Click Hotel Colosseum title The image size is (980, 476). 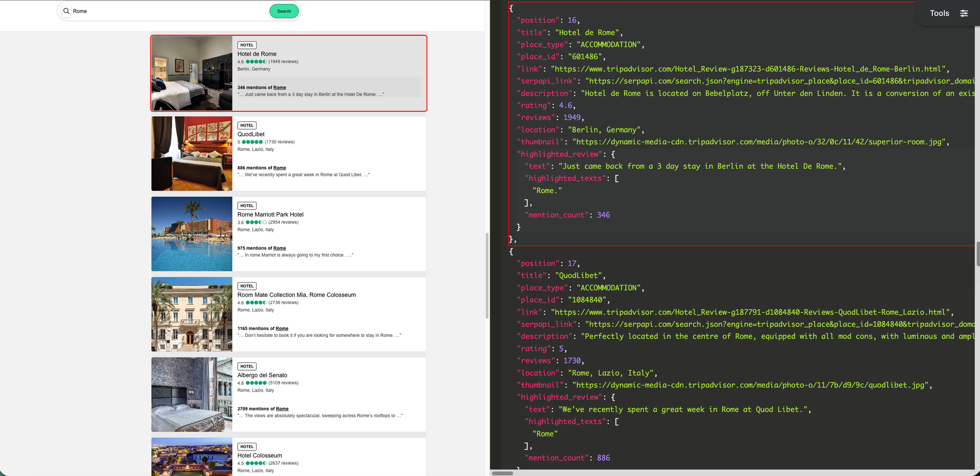260,455
